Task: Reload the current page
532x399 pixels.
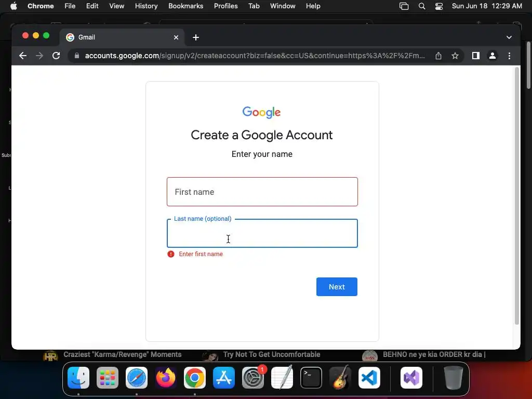Action: (x=56, y=56)
